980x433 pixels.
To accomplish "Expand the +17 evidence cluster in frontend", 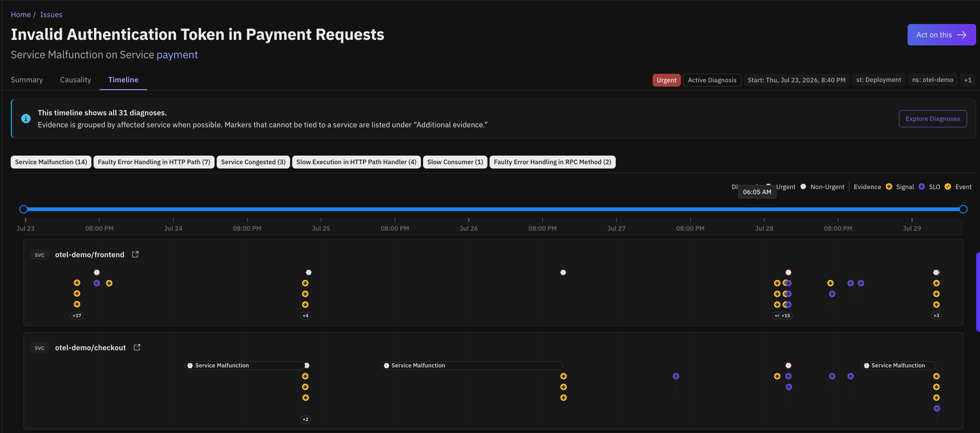I will point(77,316).
